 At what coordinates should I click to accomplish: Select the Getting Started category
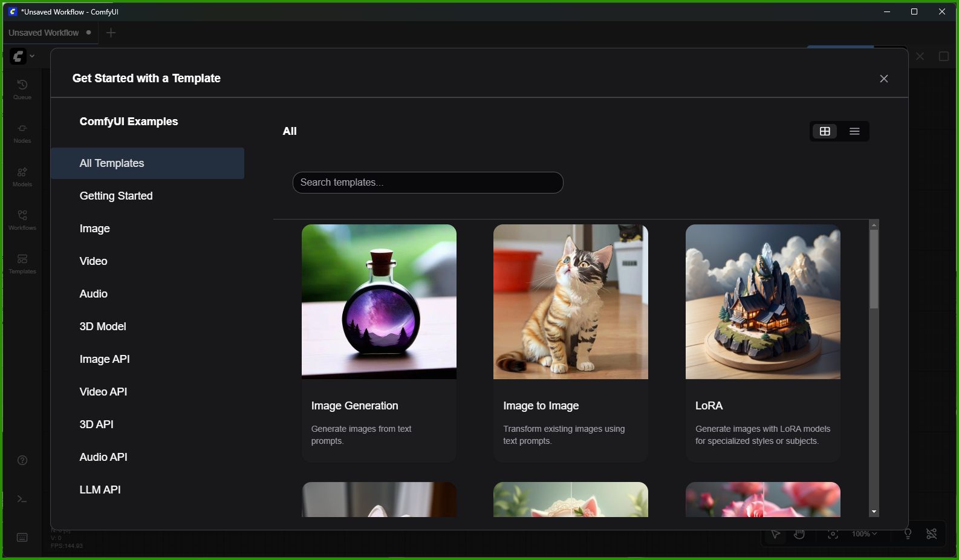click(x=116, y=196)
